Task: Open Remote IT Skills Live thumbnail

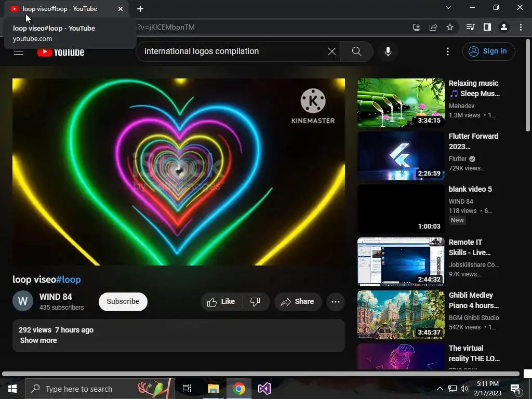Action: (401, 262)
